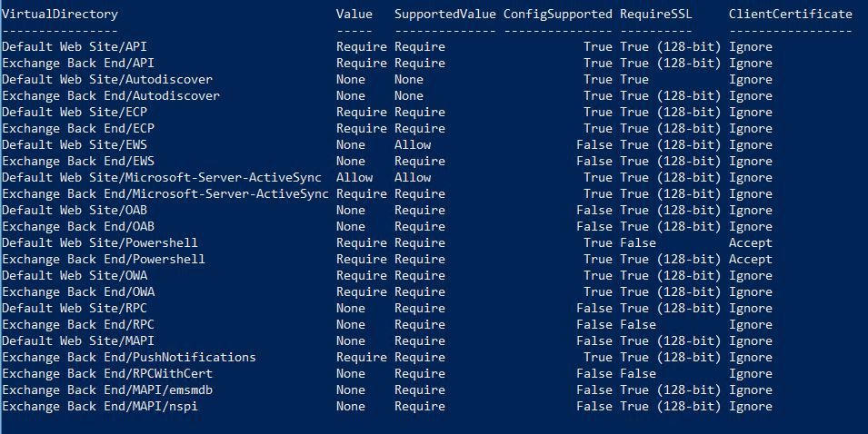Click the RequireSSL column header
The height and width of the screenshot is (434, 868).
[x=655, y=15]
